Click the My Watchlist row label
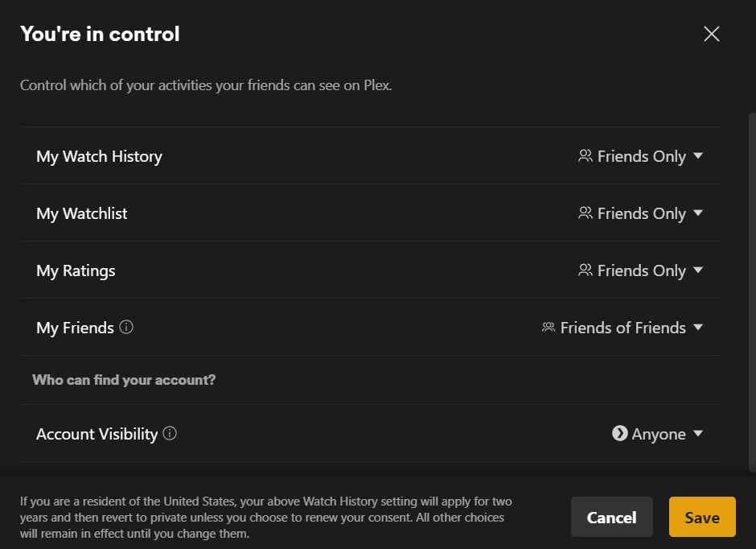Image resolution: width=756 pixels, height=549 pixels. click(x=82, y=213)
